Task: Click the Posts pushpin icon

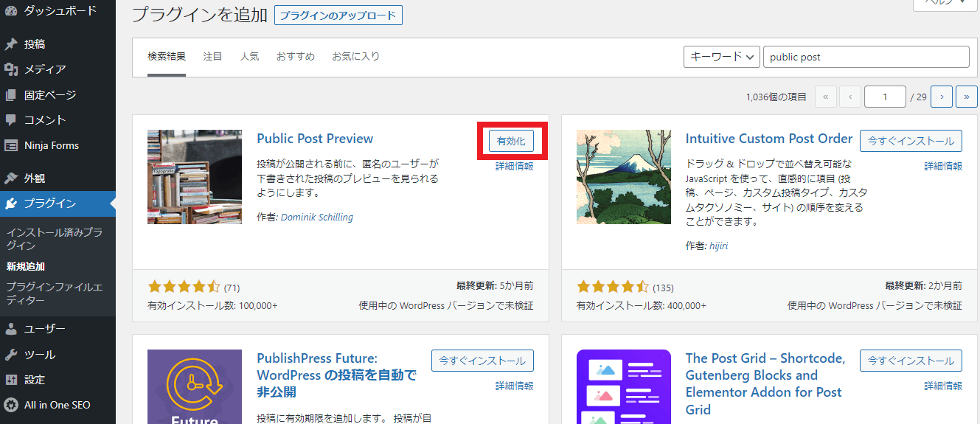Action: pyautogui.click(x=11, y=44)
